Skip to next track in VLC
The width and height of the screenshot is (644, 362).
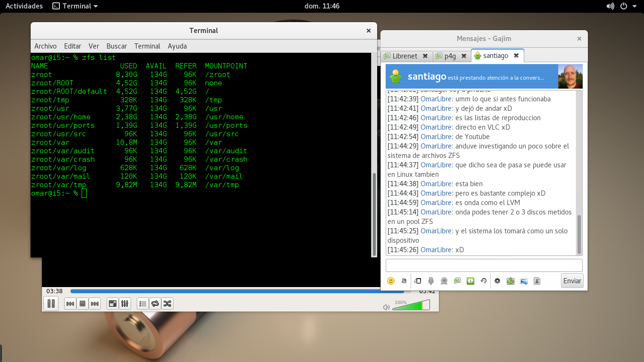pyautogui.click(x=95, y=304)
